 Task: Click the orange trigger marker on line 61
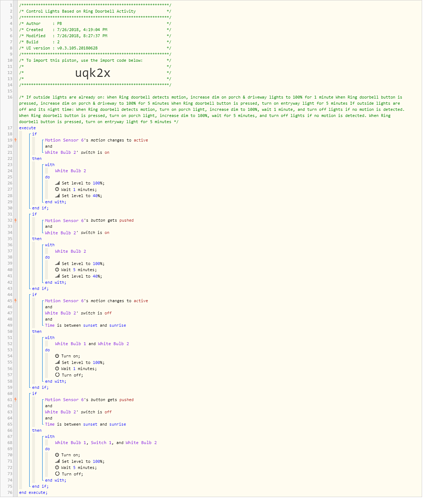[15, 400]
